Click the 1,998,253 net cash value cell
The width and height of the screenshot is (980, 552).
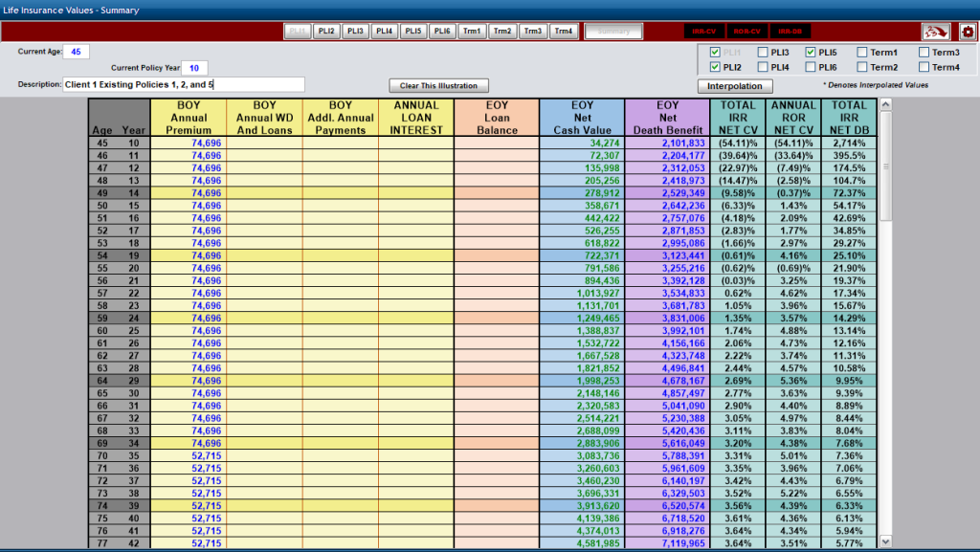click(582, 381)
